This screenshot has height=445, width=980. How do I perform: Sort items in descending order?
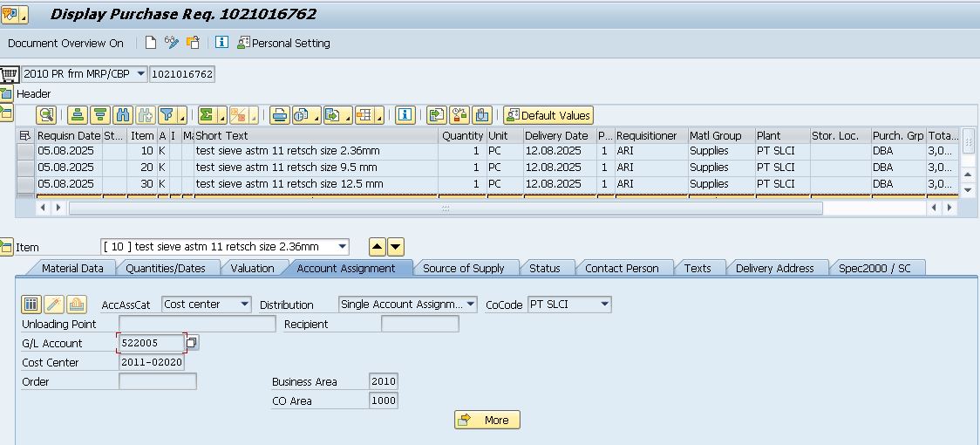[x=100, y=115]
